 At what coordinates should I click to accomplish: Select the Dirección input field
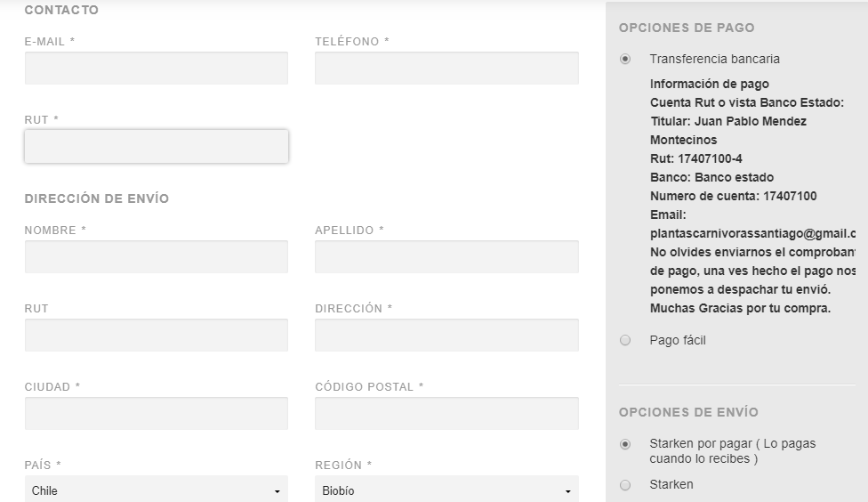point(446,336)
